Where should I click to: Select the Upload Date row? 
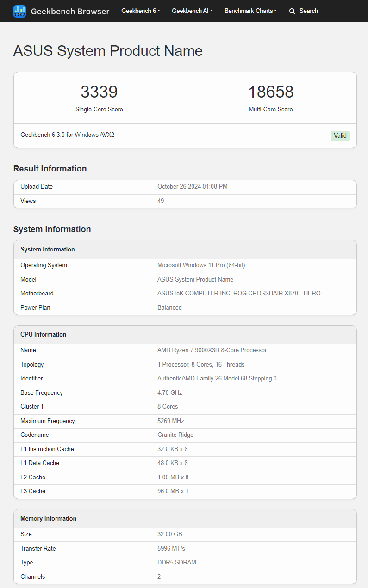185,186
